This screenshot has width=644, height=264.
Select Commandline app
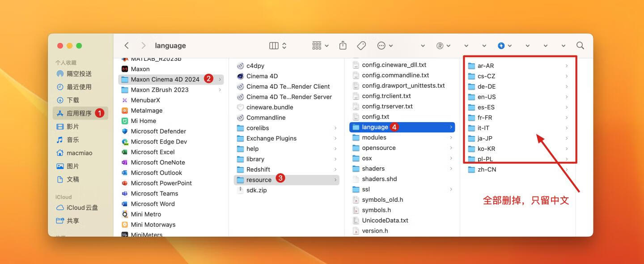[x=287, y=118]
